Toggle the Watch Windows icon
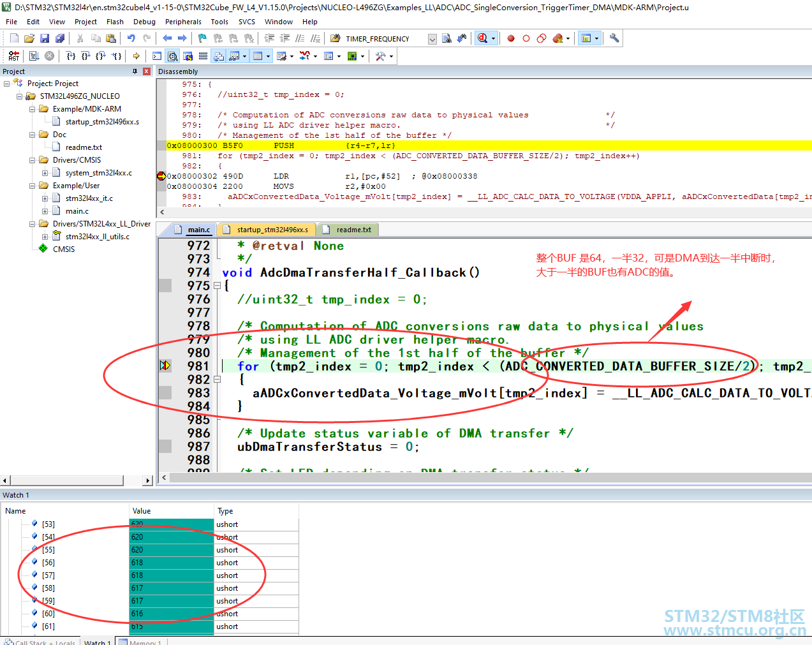This screenshot has width=812, height=645. 234,56
